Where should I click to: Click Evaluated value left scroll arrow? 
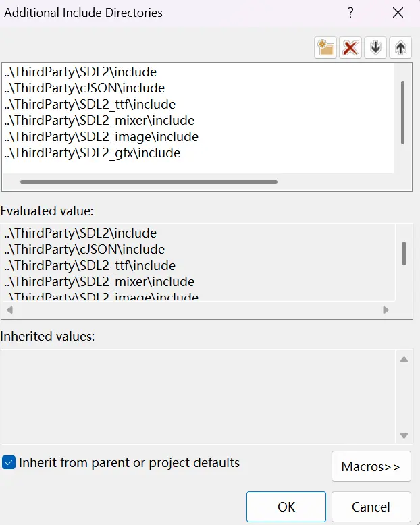(x=9, y=310)
